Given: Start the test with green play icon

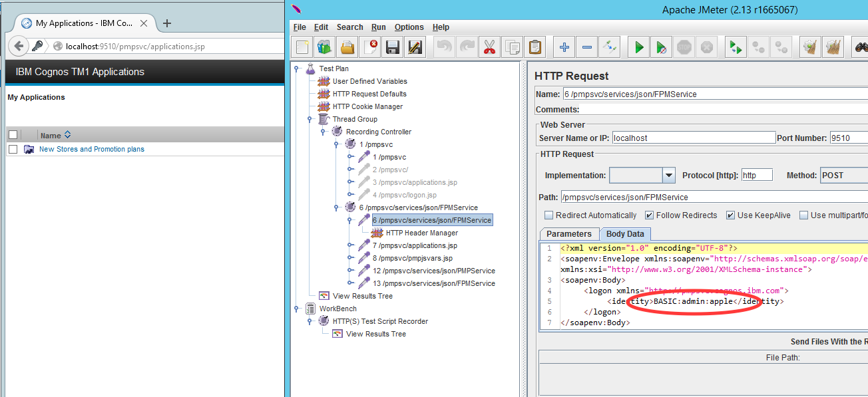Looking at the screenshot, I should point(639,47).
